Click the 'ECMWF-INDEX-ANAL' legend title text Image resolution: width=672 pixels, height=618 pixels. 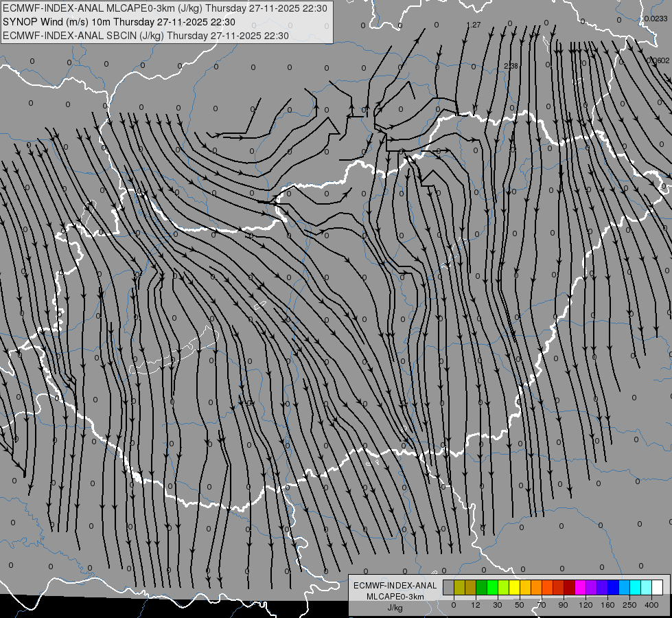[x=395, y=586]
